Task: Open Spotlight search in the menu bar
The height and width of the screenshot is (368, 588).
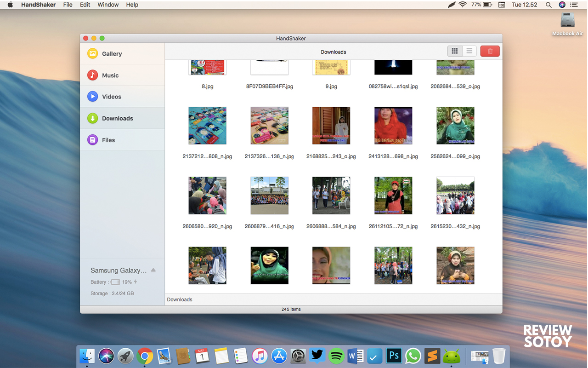Action: 548,5
